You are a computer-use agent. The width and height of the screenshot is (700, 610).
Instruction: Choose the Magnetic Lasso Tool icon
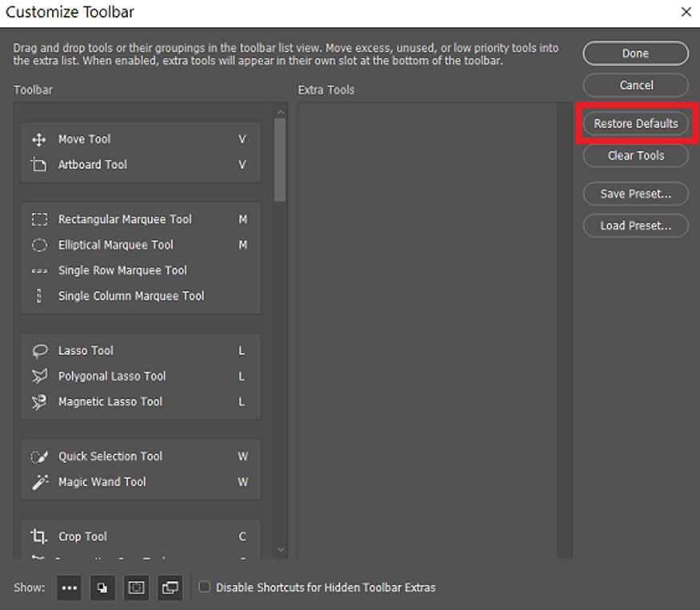click(39, 402)
